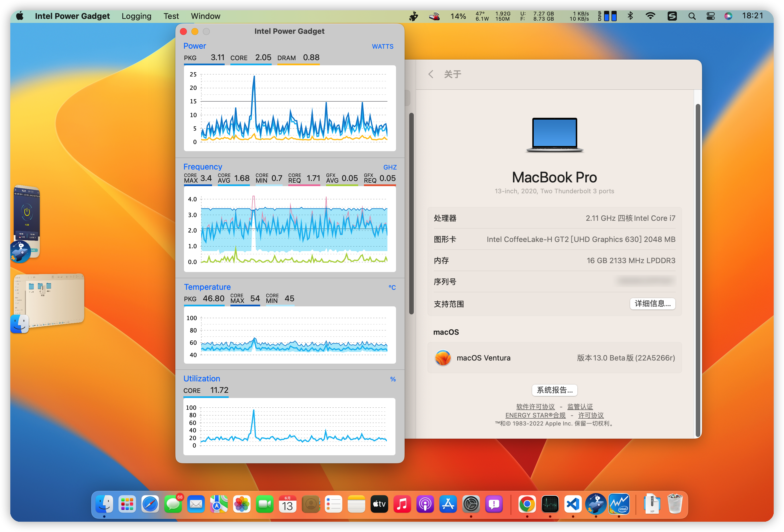
Task: Open Messages with 68 unread badge
Action: (173, 504)
